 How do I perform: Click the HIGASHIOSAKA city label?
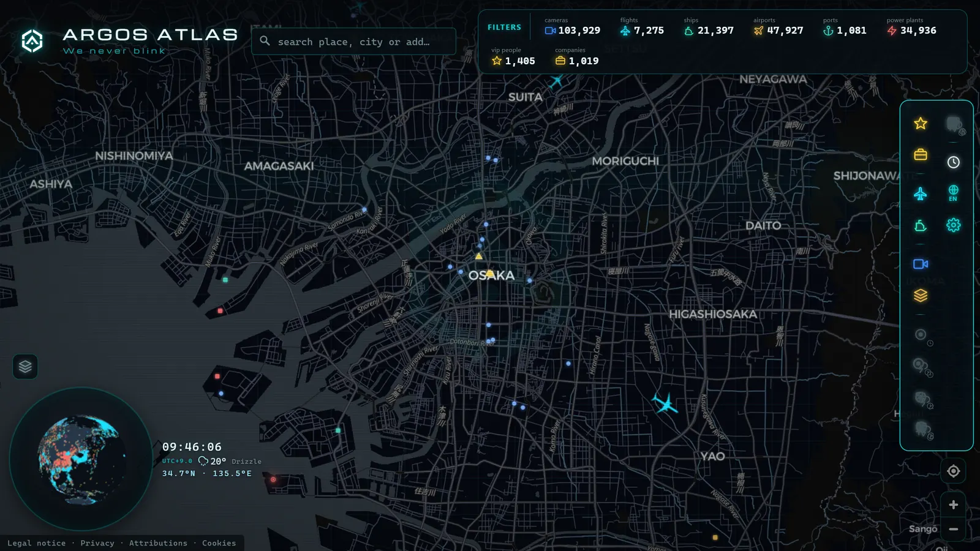pos(713,314)
